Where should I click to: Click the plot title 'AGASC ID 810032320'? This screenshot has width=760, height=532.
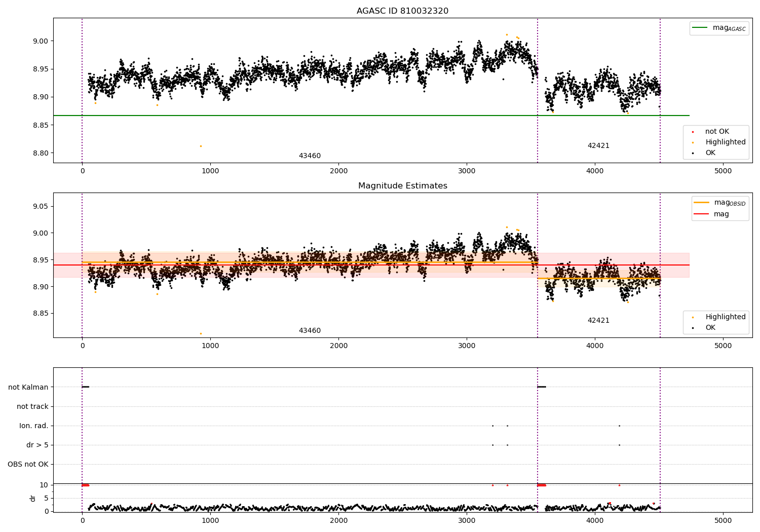click(x=402, y=11)
